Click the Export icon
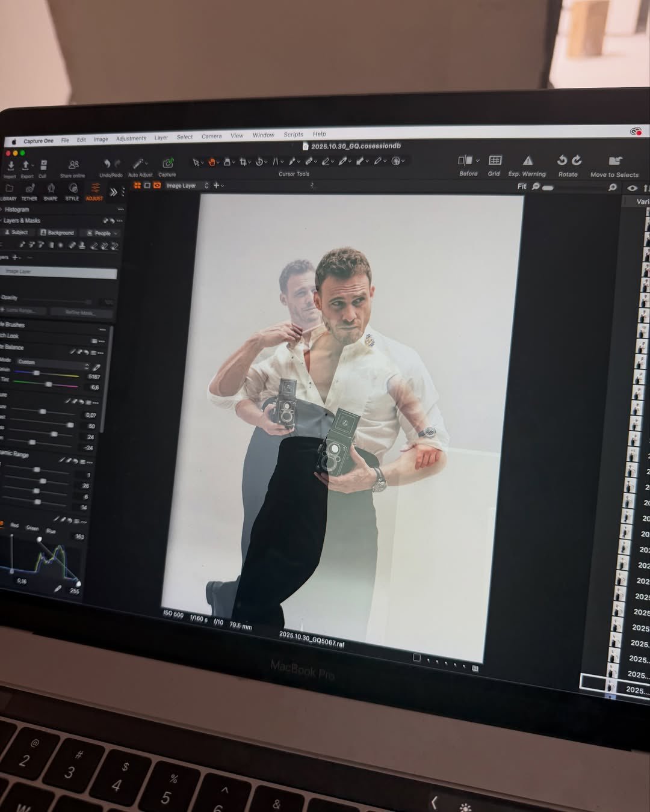Viewport: 650px width, 812px height. click(26, 165)
